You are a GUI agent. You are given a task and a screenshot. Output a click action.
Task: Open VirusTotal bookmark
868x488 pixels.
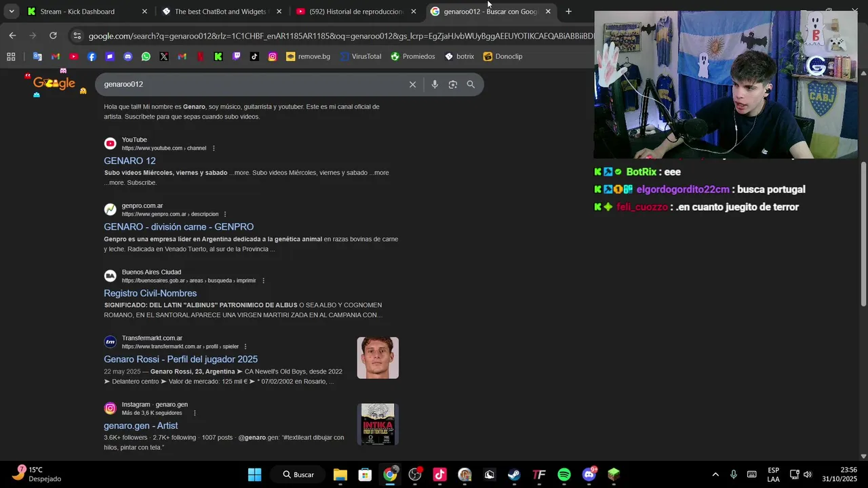tap(361, 56)
